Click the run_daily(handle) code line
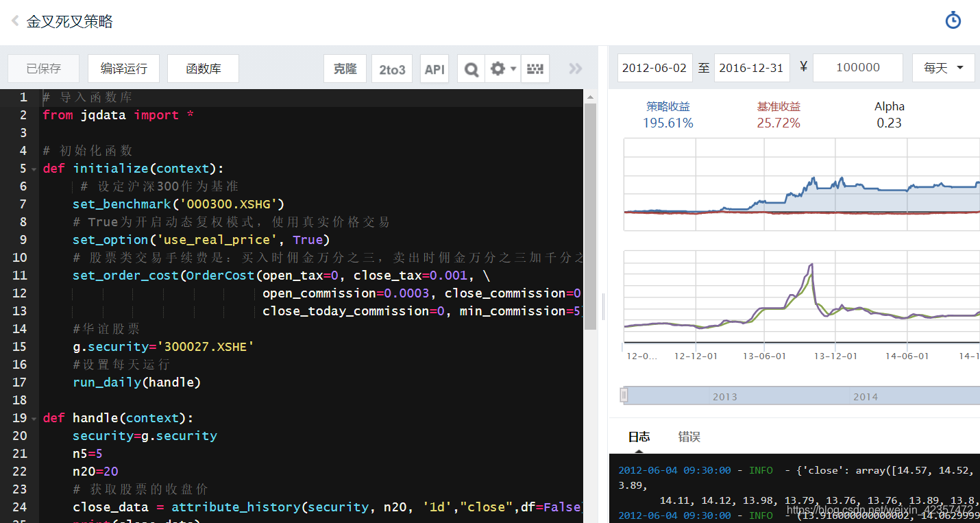980x523 pixels. [x=136, y=382]
